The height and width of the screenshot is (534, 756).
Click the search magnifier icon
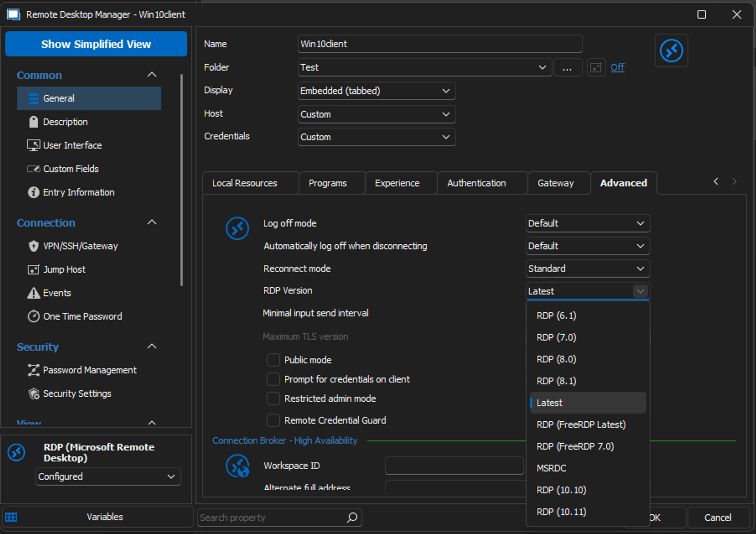(352, 517)
